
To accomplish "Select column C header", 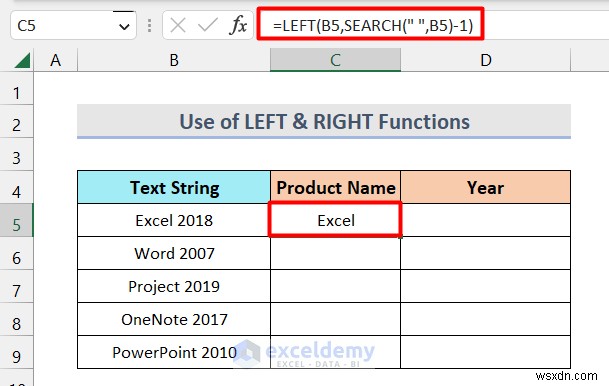I will (336, 60).
